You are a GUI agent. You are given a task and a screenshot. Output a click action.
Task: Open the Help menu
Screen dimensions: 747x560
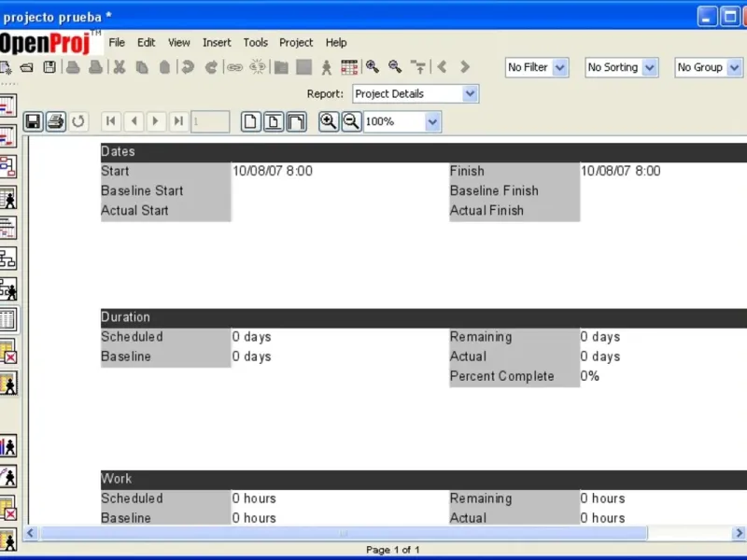[336, 43]
